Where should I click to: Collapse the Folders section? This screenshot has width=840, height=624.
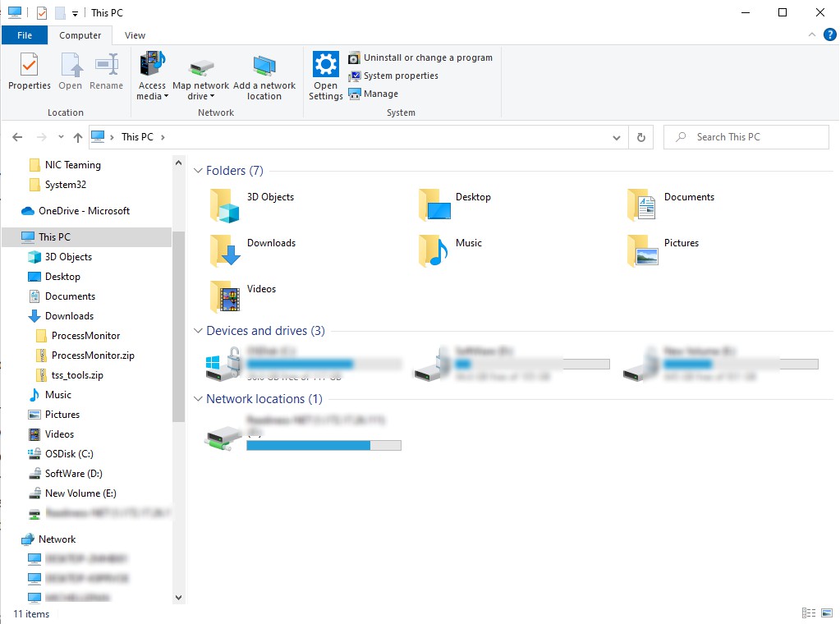(x=197, y=170)
